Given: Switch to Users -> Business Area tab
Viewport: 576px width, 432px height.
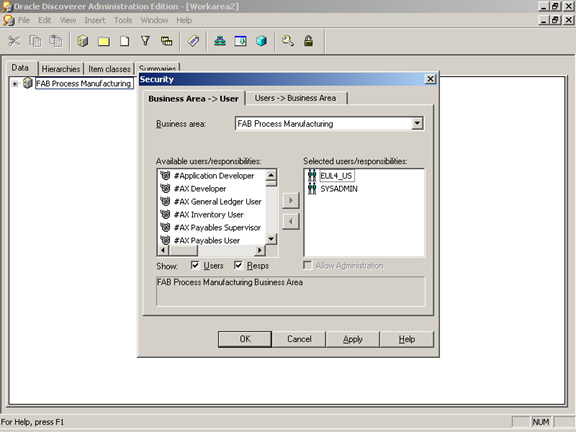Looking at the screenshot, I should coord(296,98).
